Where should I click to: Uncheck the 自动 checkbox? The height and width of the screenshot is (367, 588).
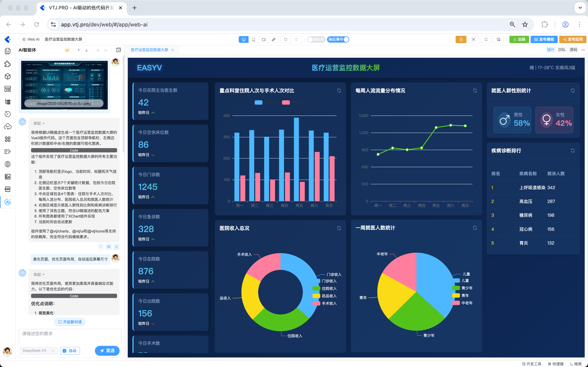[65, 350]
